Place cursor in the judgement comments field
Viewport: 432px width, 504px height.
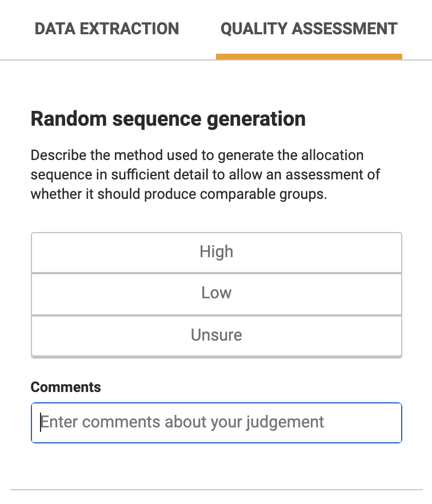pyautogui.click(x=216, y=422)
